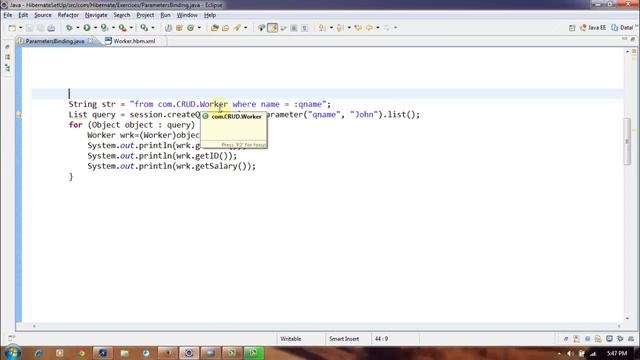Click the Run Last Tool coverage icon
The height and width of the screenshot is (360, 640).
104,28
